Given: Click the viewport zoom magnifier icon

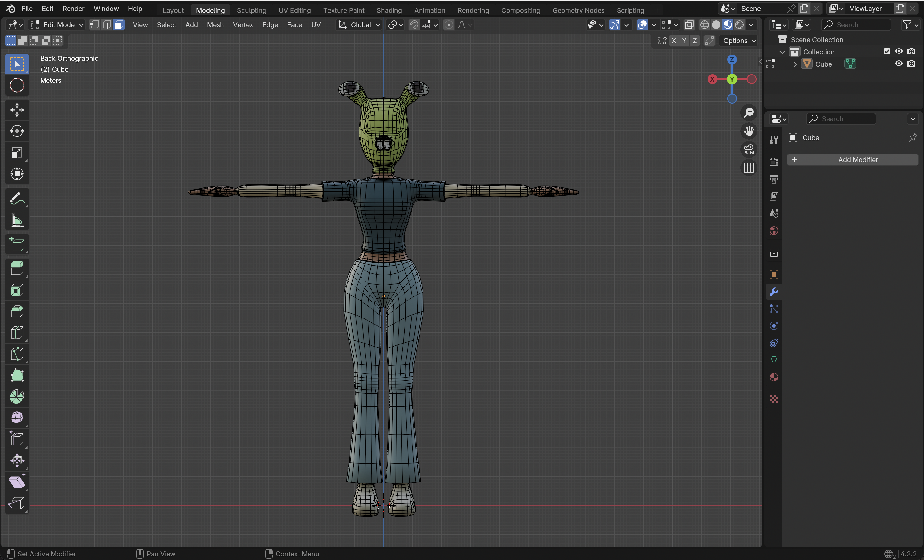Looking at the screenshot, I should [x=749, y=112].
